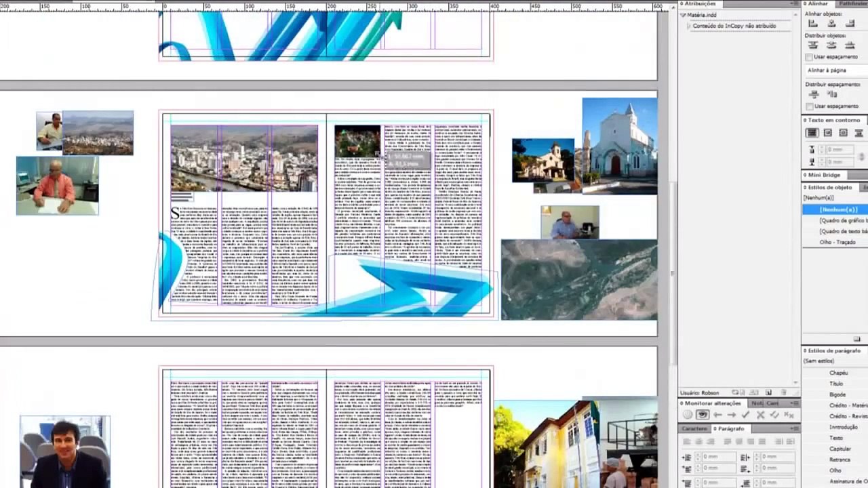Select Texto em contorno tab
The image size is (868, 488).
(x=833, y=120)
